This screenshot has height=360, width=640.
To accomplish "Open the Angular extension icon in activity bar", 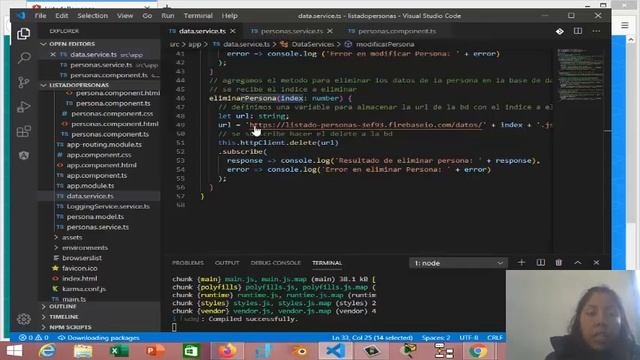I will 24,156.
